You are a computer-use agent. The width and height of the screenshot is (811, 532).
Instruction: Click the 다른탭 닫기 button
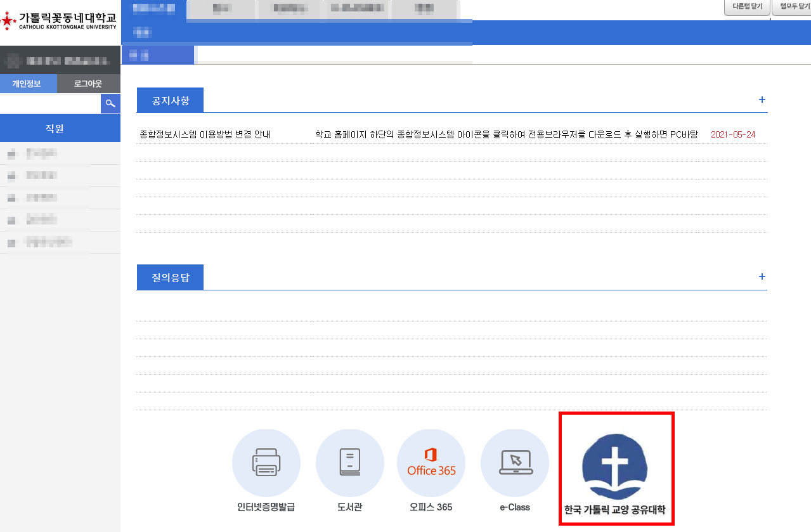click(747, 6)
